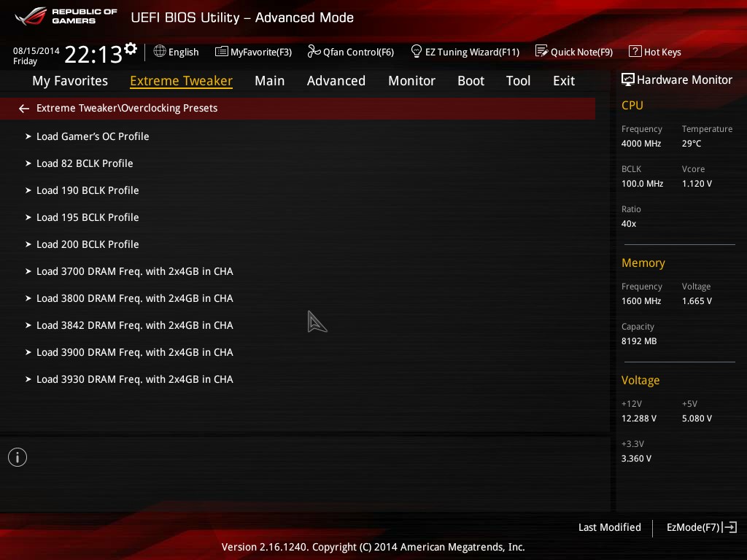Select Load 3842 DRAM Freq. with 2x4GB text
The width and height of the screenshot is (747, 560).
[135, 325]
